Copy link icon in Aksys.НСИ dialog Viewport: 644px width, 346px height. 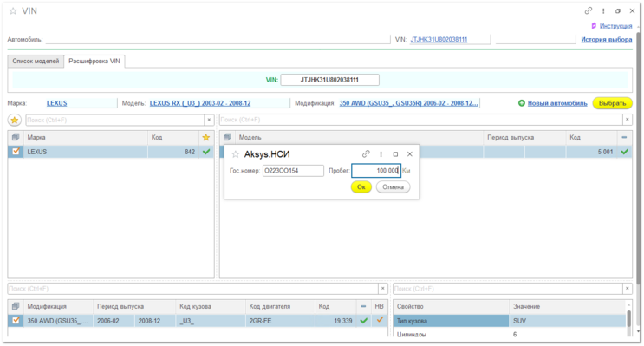(x=366, y=154)
